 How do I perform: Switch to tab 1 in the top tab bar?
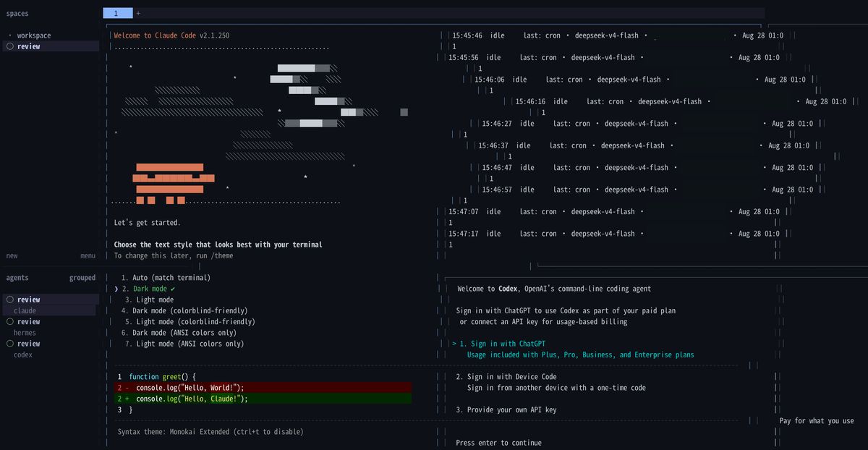click(118, 13)
